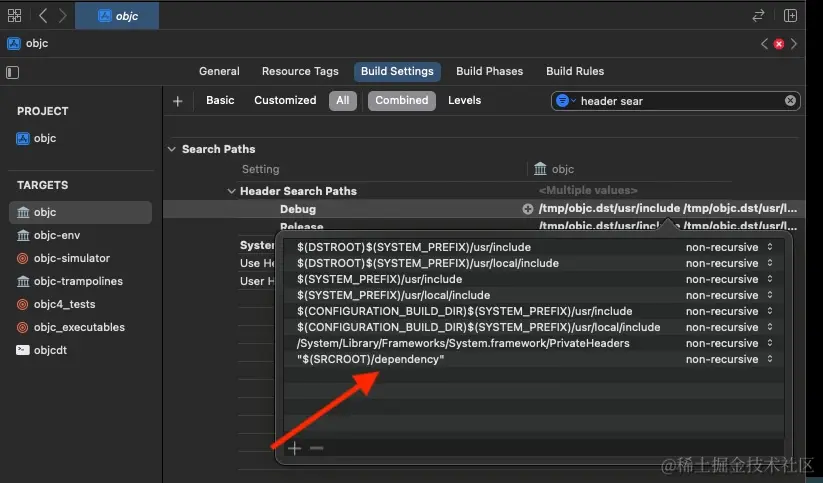
Task: Select the "$(SRCROOT)/dependency" path
Action: [x=371, y=360]
